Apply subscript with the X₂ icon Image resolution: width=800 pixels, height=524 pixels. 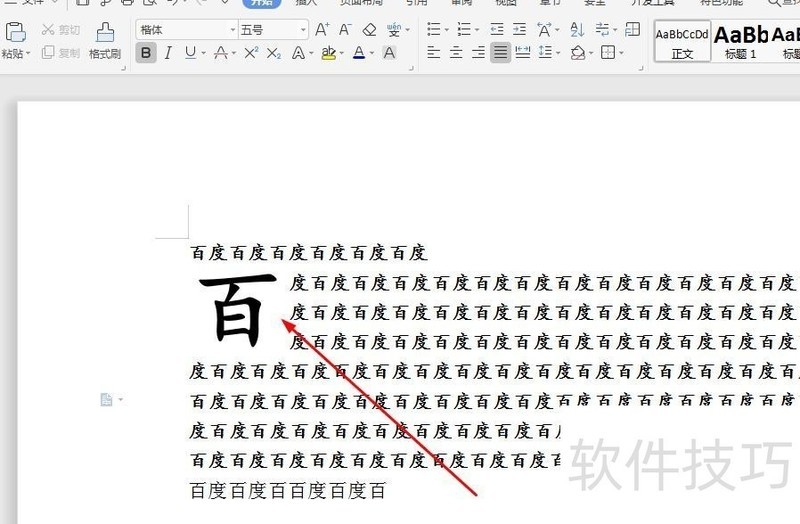point(274,53)
